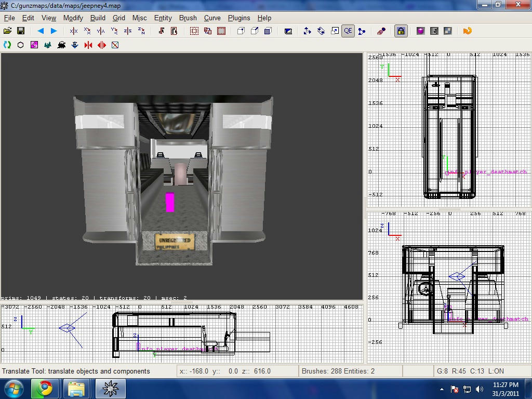Enable the Translate tool
532x399 pixels.
pos(307,31)
